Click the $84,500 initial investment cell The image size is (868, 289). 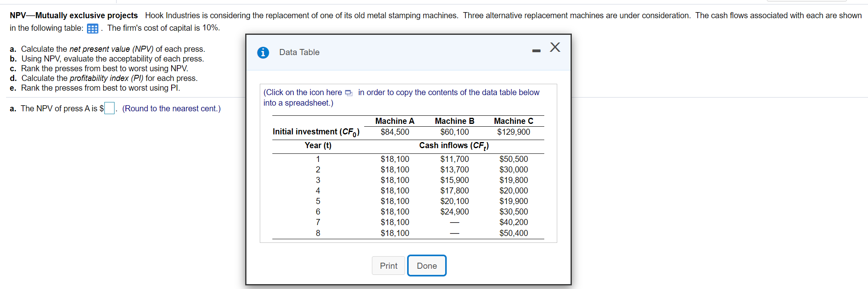(x=395, y=132)
